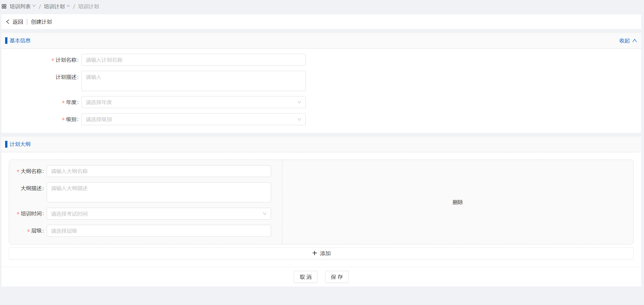Open the 年度 year dropdown
Image resolution: width=644 pixels, height=305 pixels.
[x=193, y=102]
